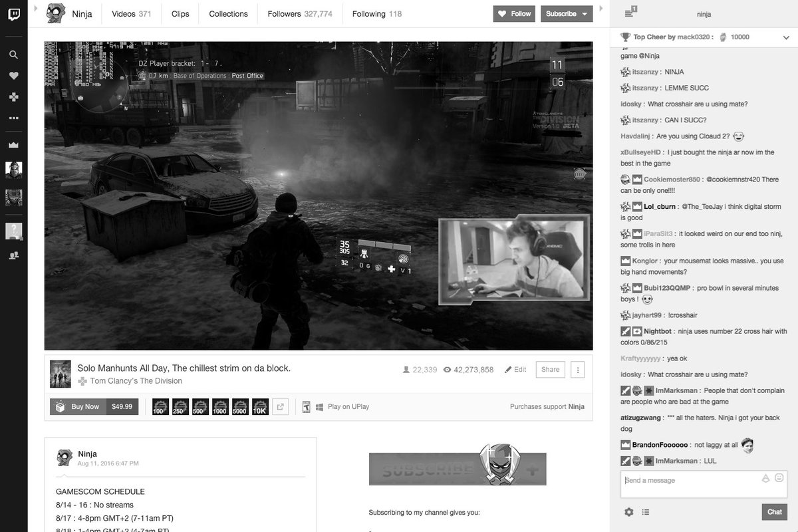Select the Play on UPlay link

click(348, 406)
